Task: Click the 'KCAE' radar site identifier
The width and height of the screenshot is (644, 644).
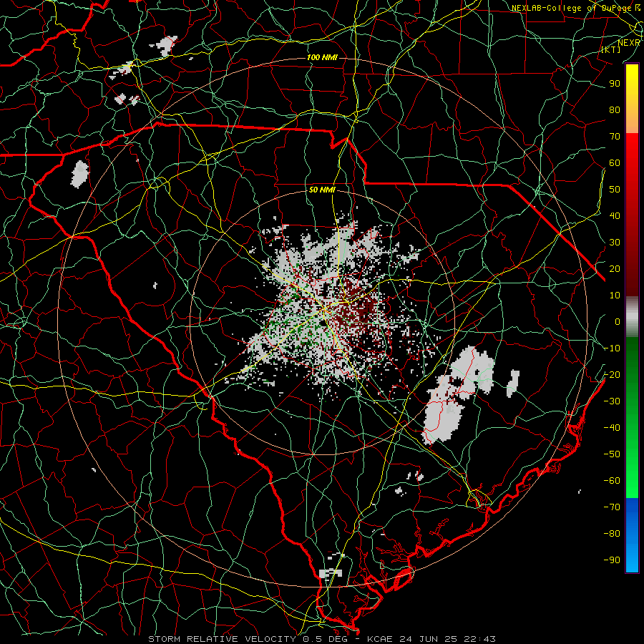Action: tap(379, 639)
